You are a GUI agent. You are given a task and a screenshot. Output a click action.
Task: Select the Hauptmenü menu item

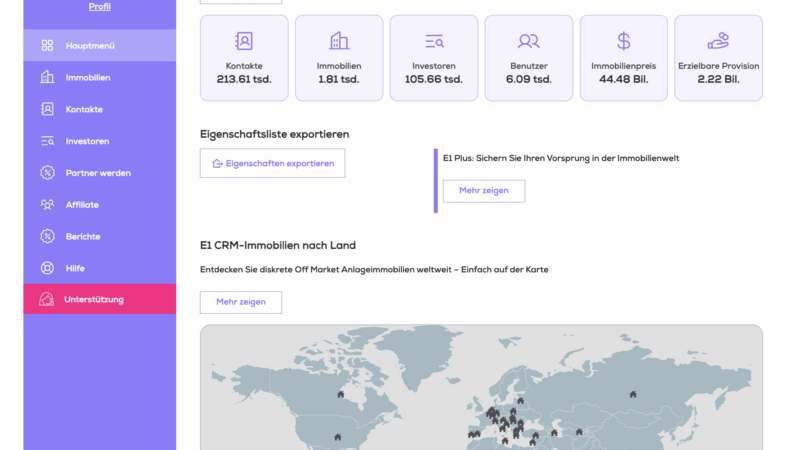click(x=99, y=45)
